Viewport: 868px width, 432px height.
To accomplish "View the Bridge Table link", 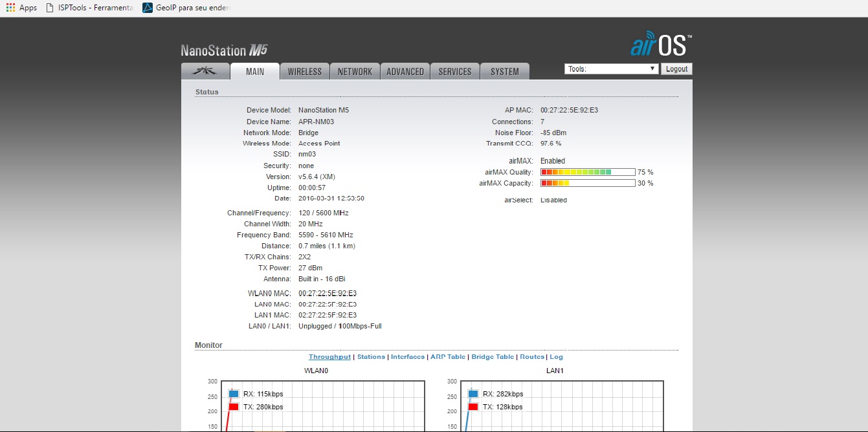I will pos(493,357).
